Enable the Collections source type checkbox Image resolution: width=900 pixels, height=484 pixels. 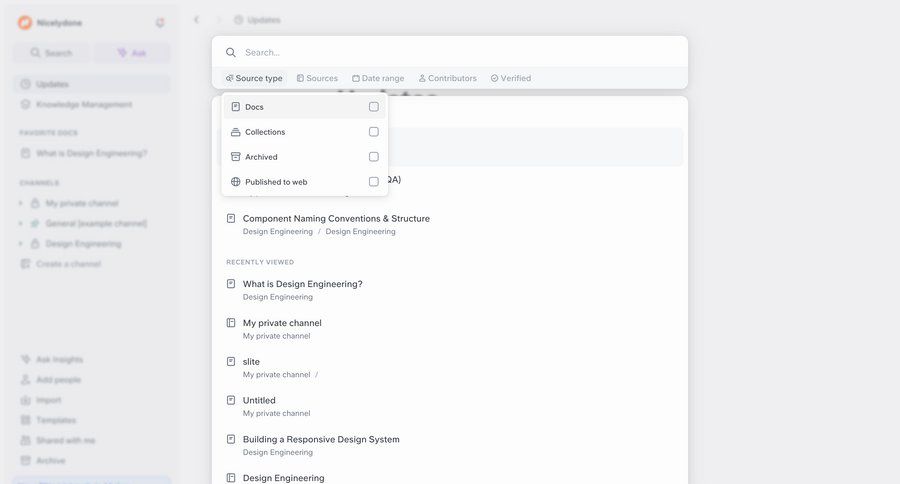tap(374, 132)
